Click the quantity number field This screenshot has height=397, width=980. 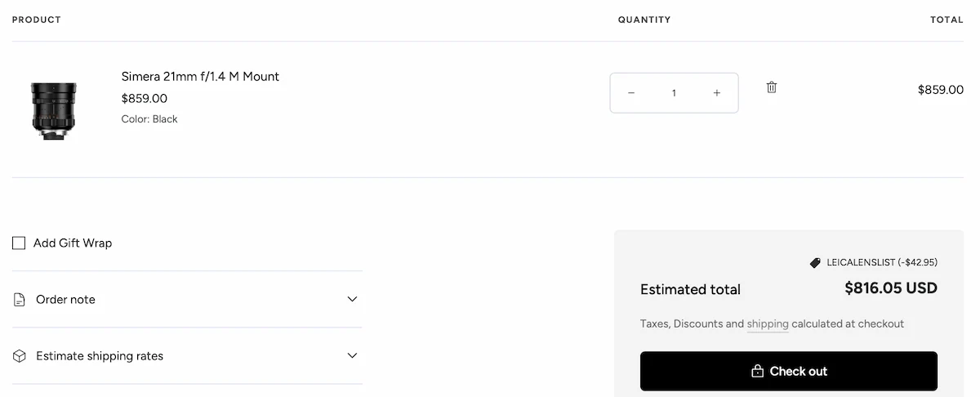point(674,93)
